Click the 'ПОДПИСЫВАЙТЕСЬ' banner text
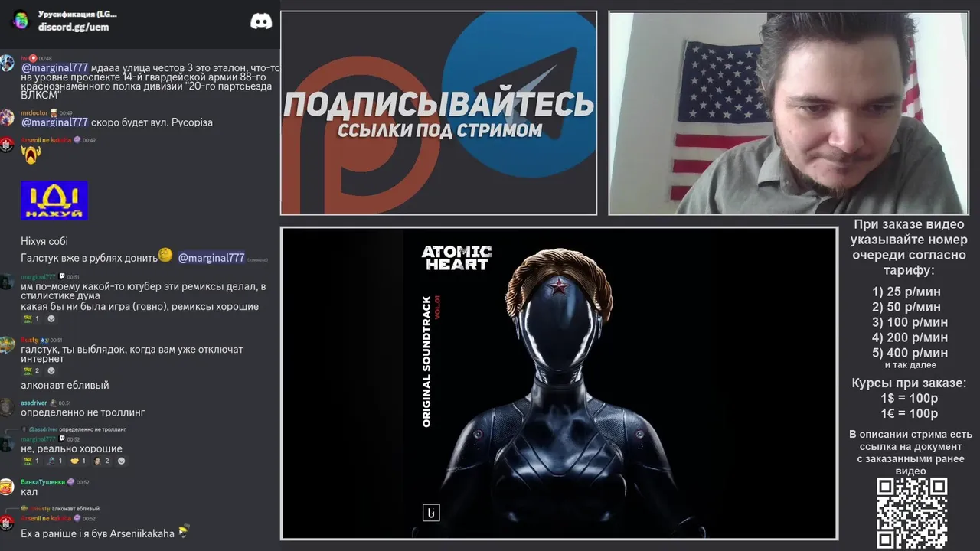 click(x=439, y=104)
